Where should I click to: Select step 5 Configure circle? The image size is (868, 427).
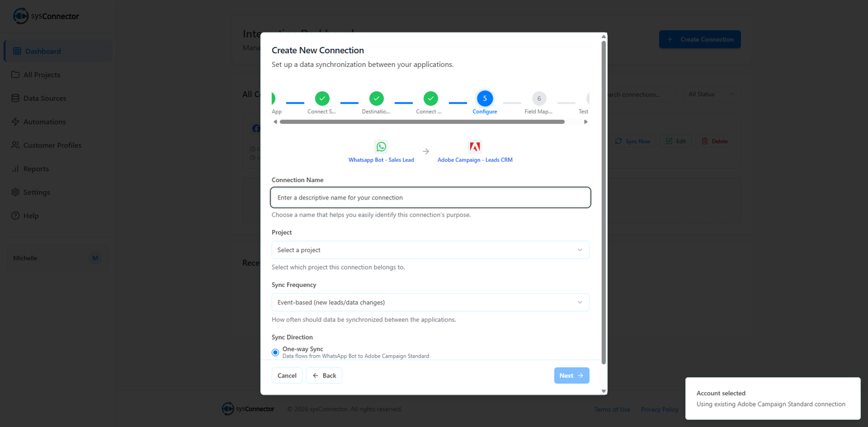(x=485, y=99)
